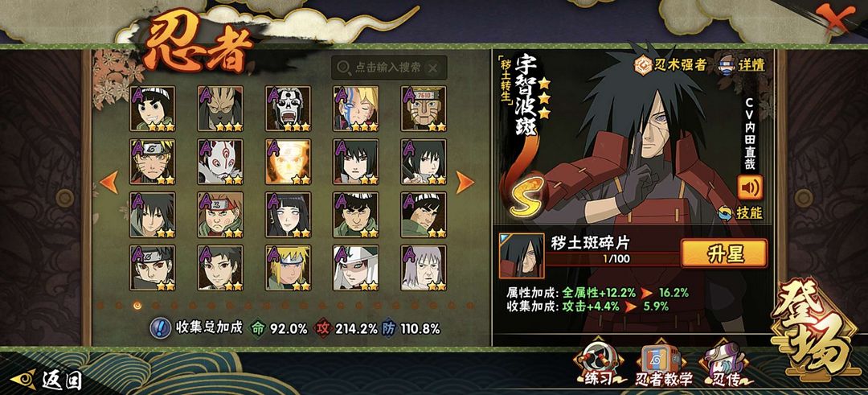Click the 登场 deploy button
The image size is (868, 395).
coord(814,328)
